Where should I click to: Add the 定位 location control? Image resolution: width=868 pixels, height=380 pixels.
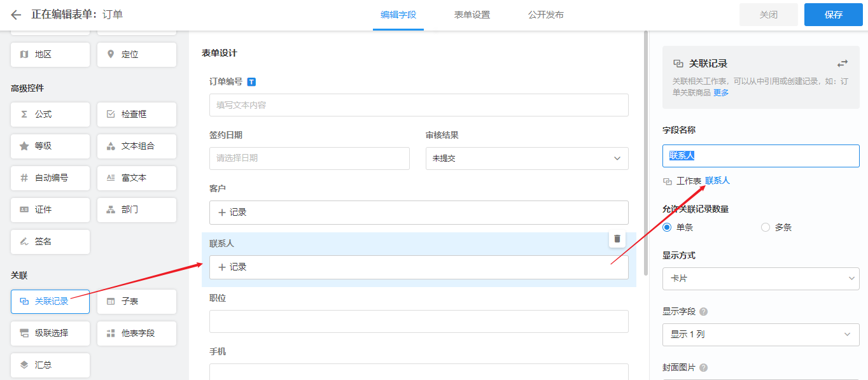137,55
